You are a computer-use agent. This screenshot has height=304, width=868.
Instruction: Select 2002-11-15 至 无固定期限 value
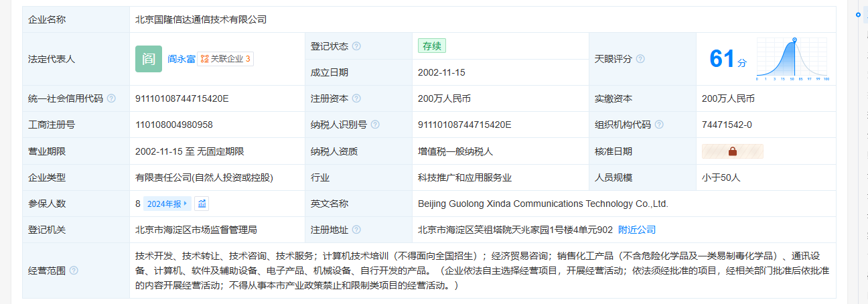click(190, 151)
